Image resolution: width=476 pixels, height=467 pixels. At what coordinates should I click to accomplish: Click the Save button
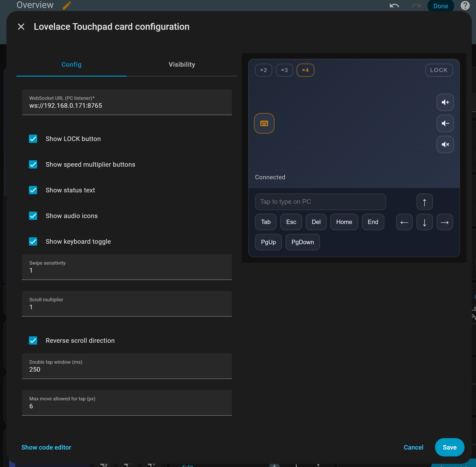click(x=449, y=447)
